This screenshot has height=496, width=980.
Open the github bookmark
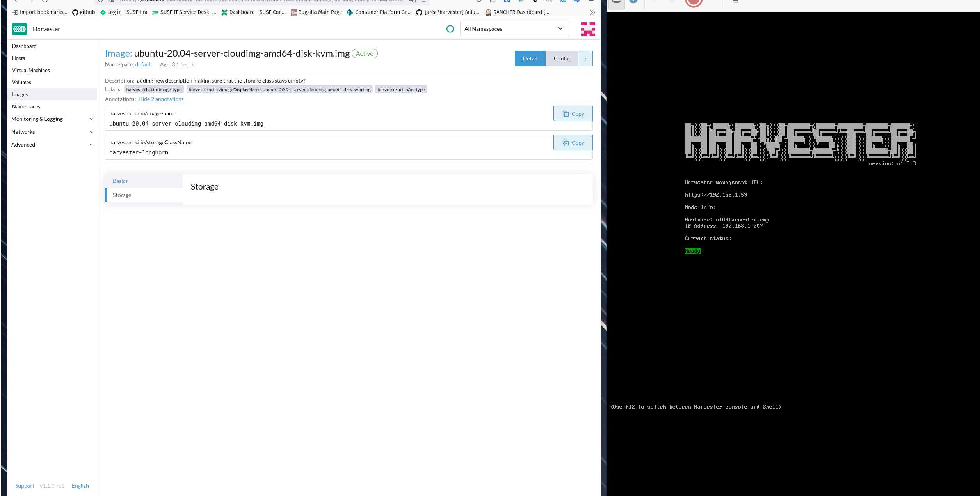click(84, 12)
